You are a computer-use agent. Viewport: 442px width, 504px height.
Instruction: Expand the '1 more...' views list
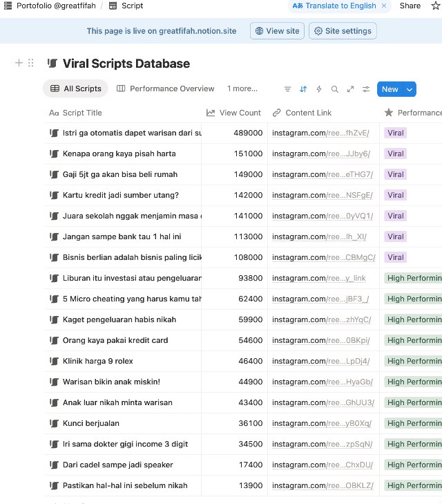242,88
